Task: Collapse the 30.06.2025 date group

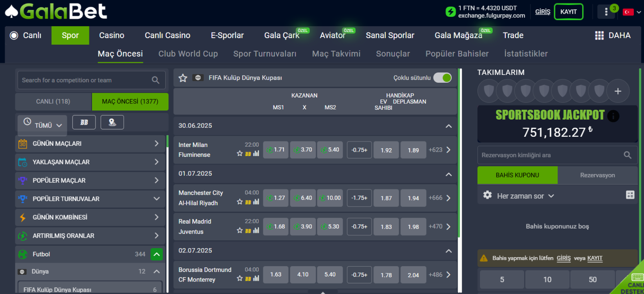Action: click(x=449, y=126)
